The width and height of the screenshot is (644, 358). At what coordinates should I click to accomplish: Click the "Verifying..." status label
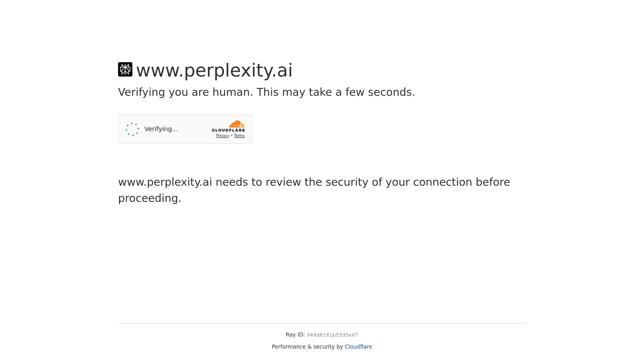pyautogui.click(x=161, y=129)
